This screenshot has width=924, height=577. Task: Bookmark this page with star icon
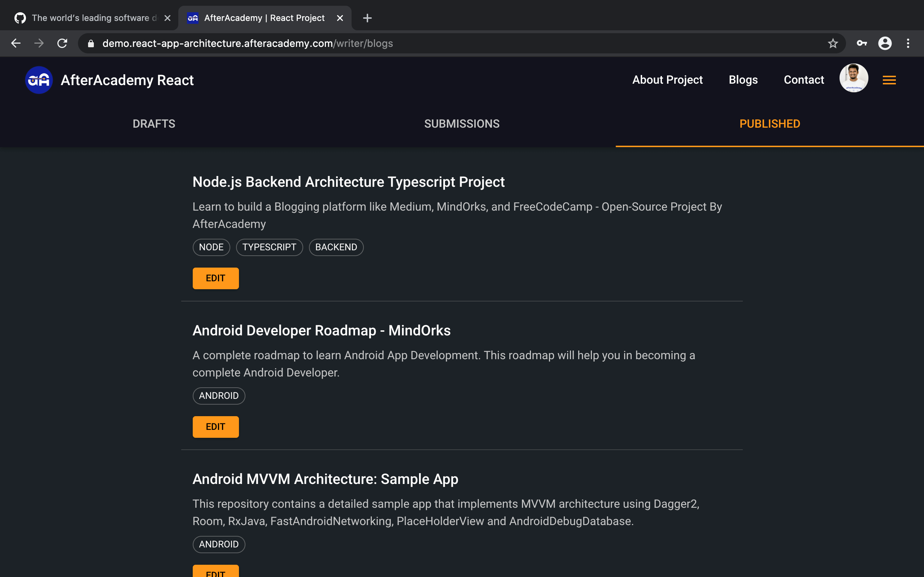pyautogui.click(x=833, y=44)
